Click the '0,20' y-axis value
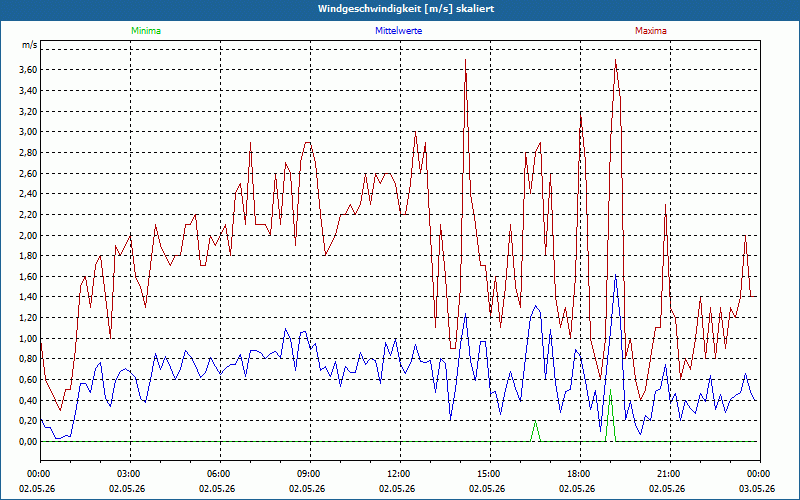Image resolution: width=800 pixels, height=500 pixels. click(28, 421)
